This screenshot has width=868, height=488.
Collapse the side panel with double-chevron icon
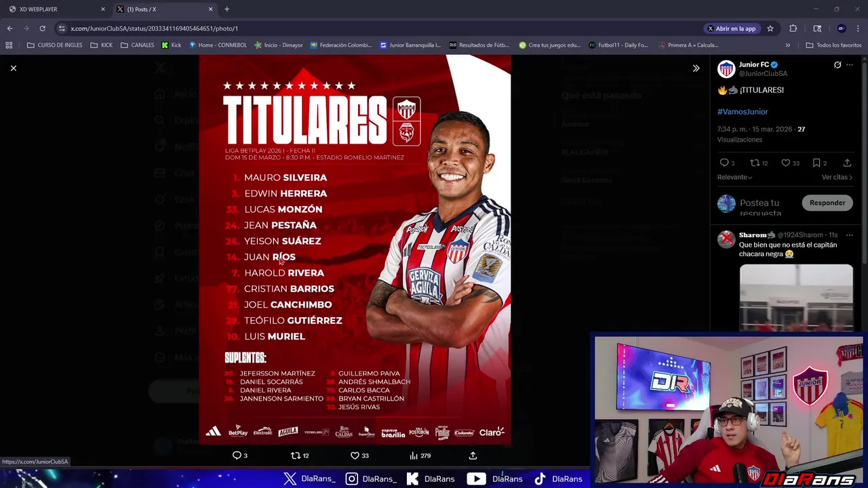pyautogui.click(x=696, y=68)
